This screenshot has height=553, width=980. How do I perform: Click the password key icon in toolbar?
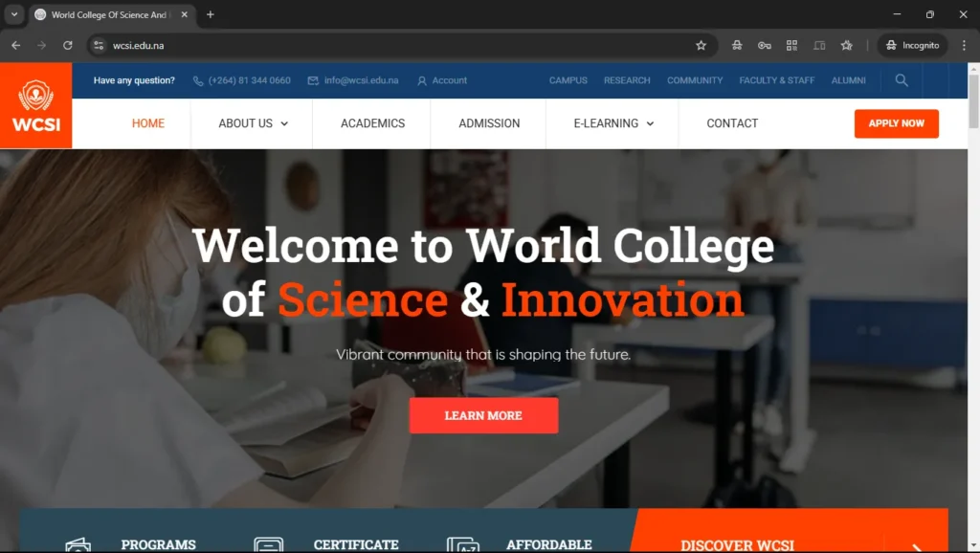(x=765, y=45)
